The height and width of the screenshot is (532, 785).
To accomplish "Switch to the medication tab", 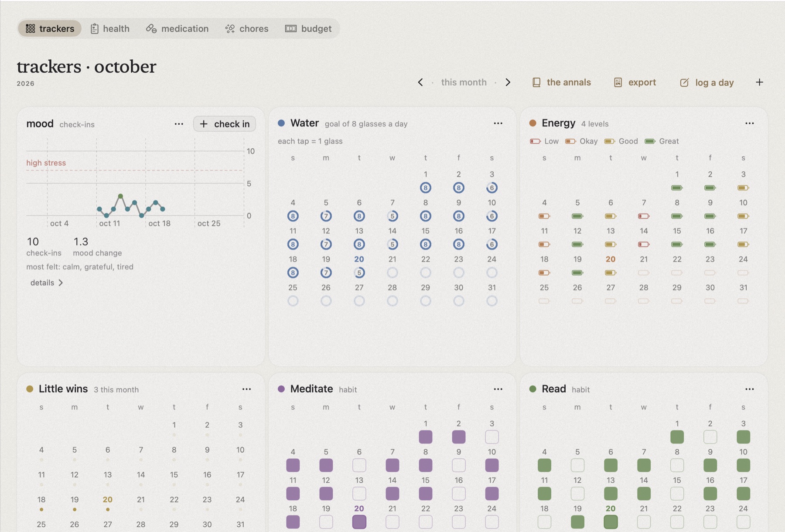I will 177,28.
